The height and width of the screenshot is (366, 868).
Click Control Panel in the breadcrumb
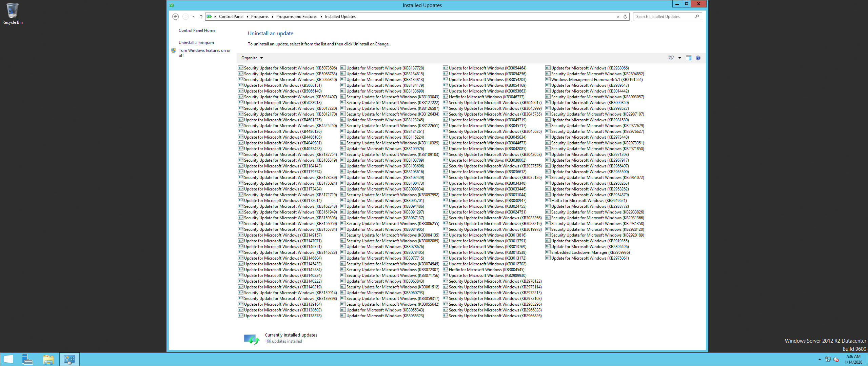pyautogui.click(x=231, y=17)
